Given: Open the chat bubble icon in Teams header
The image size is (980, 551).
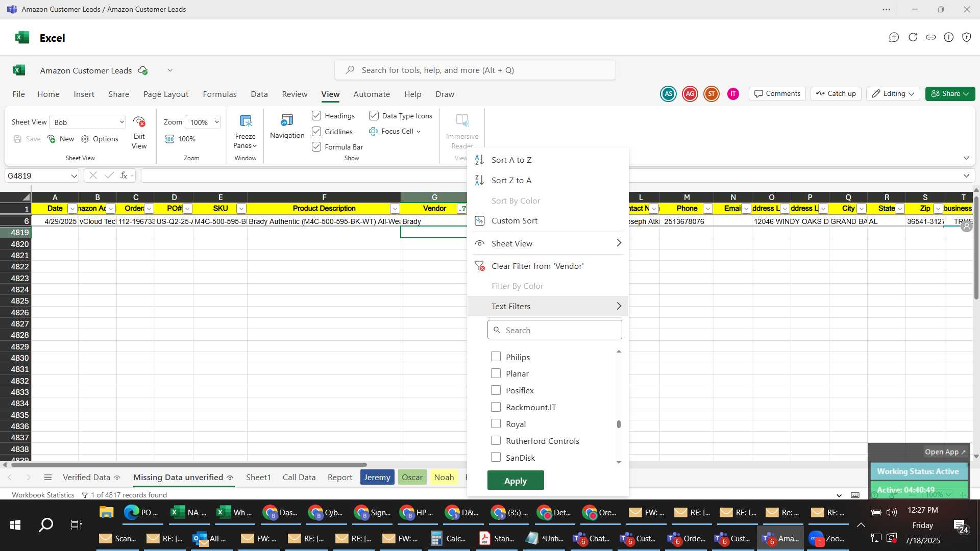Looking at the screenshot, I should point(894,37).
